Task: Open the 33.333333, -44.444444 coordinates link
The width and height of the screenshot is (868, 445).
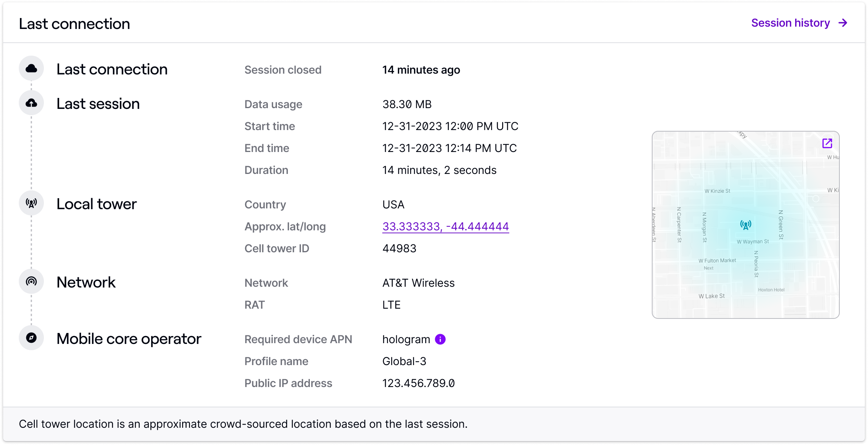Action: 446,226
